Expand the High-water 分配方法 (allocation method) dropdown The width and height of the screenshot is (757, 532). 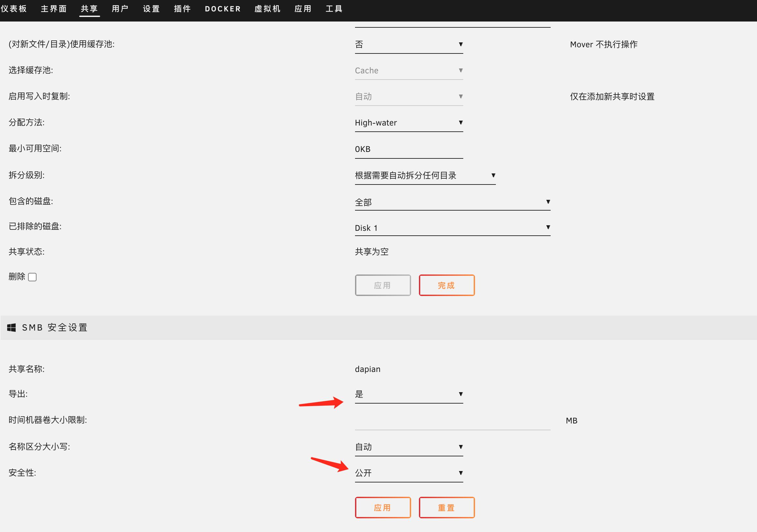[x=408, y=123]
